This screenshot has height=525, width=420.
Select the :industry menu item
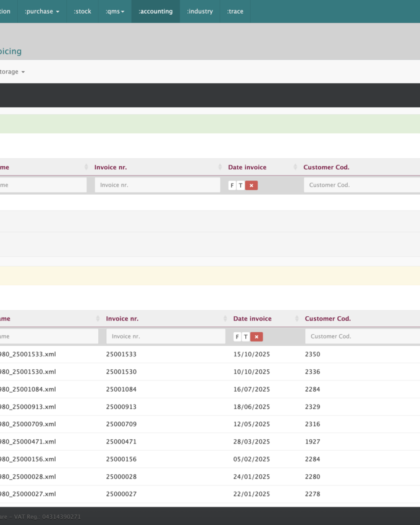pos(199,11)
